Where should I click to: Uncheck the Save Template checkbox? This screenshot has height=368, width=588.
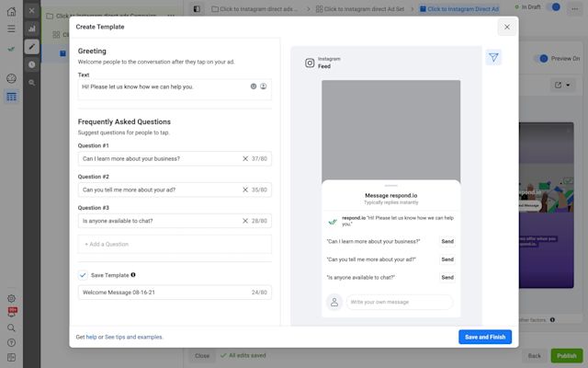83,275
